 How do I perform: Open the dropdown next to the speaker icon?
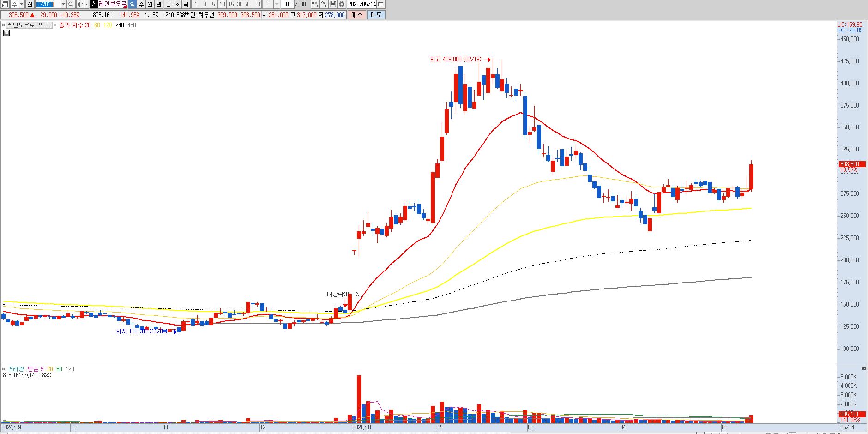tap(86, 4)
